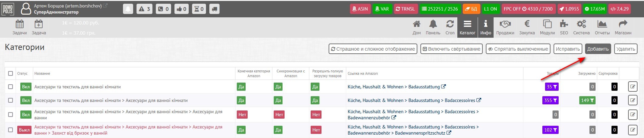644x138 pixels.
Task: Open the Панель menu
Action: coord(433,27)
